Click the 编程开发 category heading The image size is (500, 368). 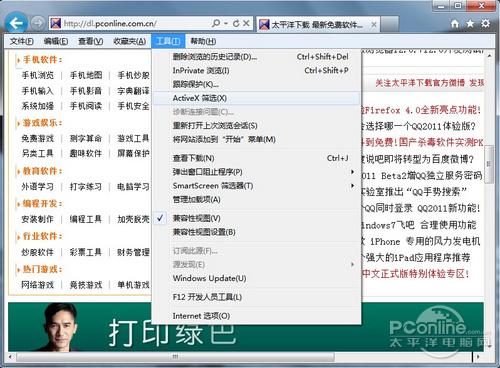[x=42, y=203]
